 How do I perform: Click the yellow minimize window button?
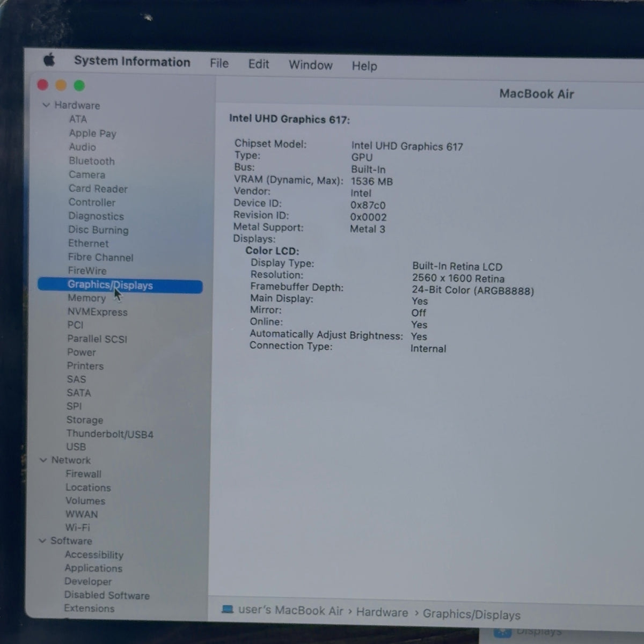61,85
